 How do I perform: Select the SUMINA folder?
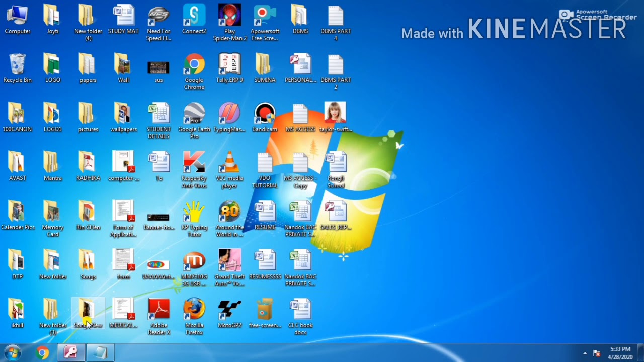(x=265, y=69)
